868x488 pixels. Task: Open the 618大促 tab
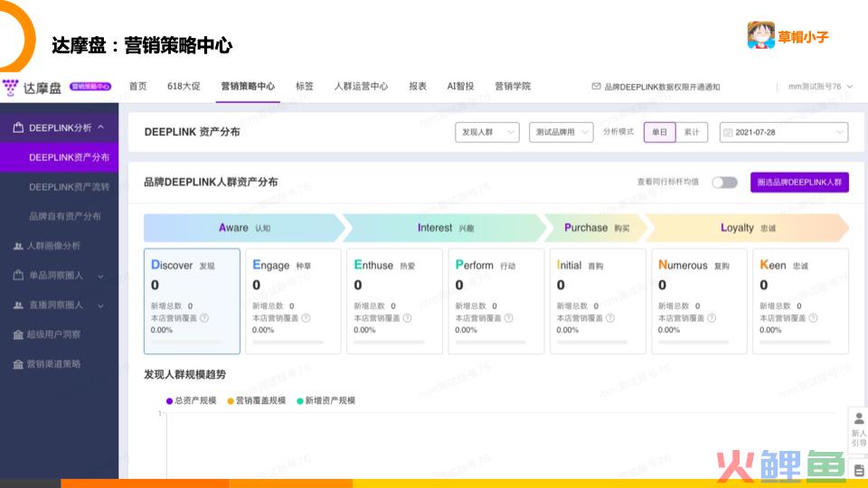click(184, 87)
